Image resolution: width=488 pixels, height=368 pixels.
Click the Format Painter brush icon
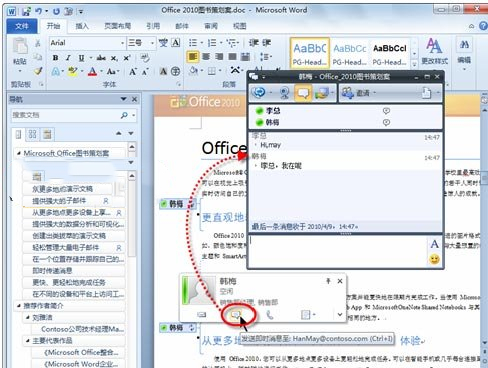(x=38, y=71)
